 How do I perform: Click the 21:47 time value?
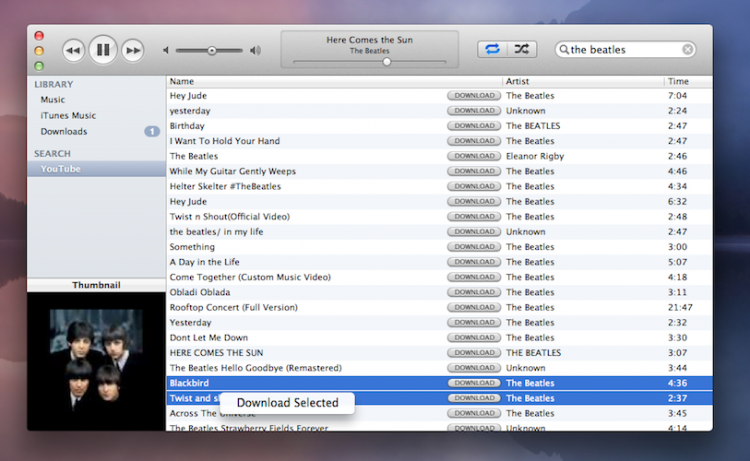click(680, 307)
